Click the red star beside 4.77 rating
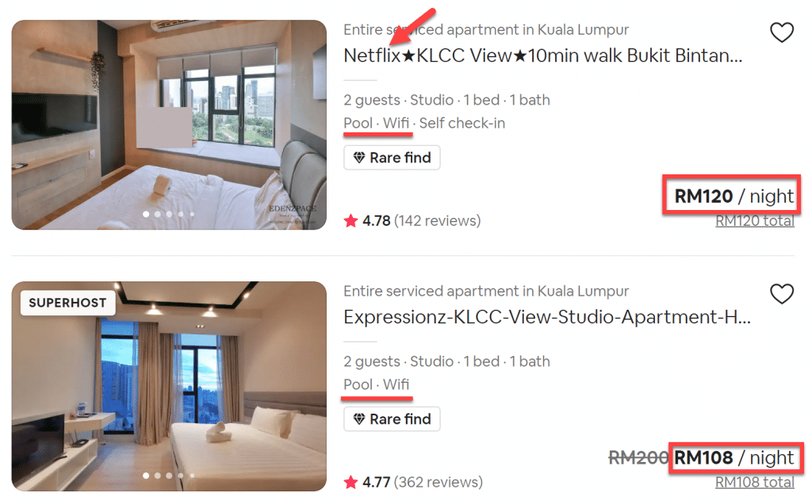Screen dimensions: 812x504 click(350, 483)
